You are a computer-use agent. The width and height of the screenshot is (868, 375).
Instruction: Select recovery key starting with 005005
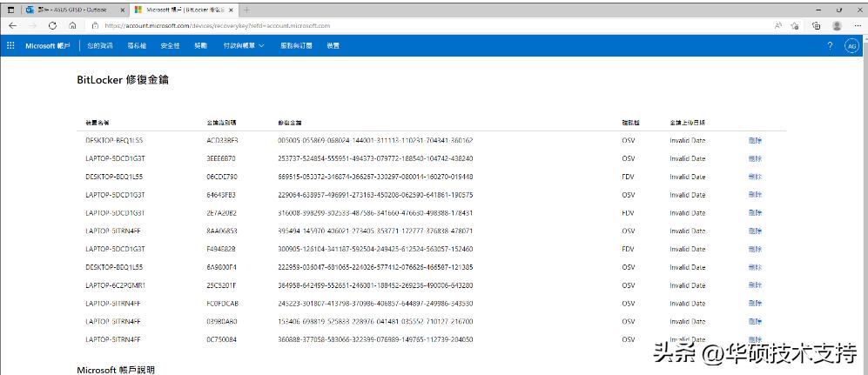tap(375, 140)
